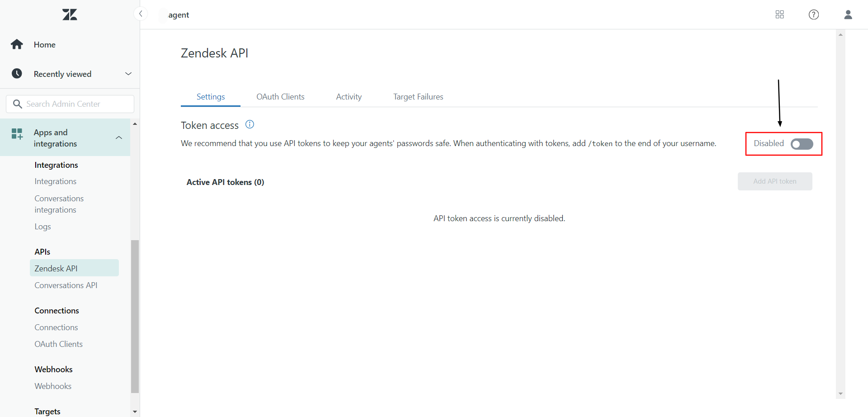Collapse the sidebar with the back chevron

141,14
